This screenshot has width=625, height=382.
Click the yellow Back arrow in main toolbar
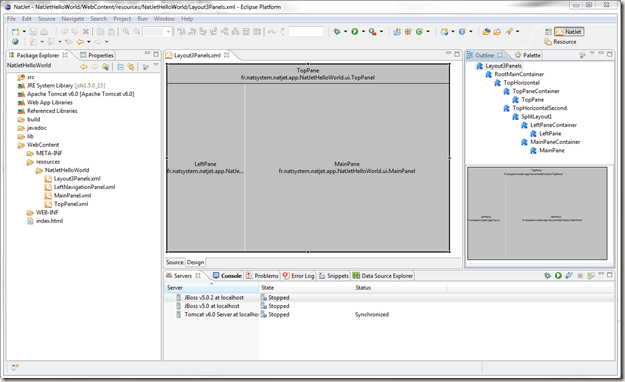(80, 41)
